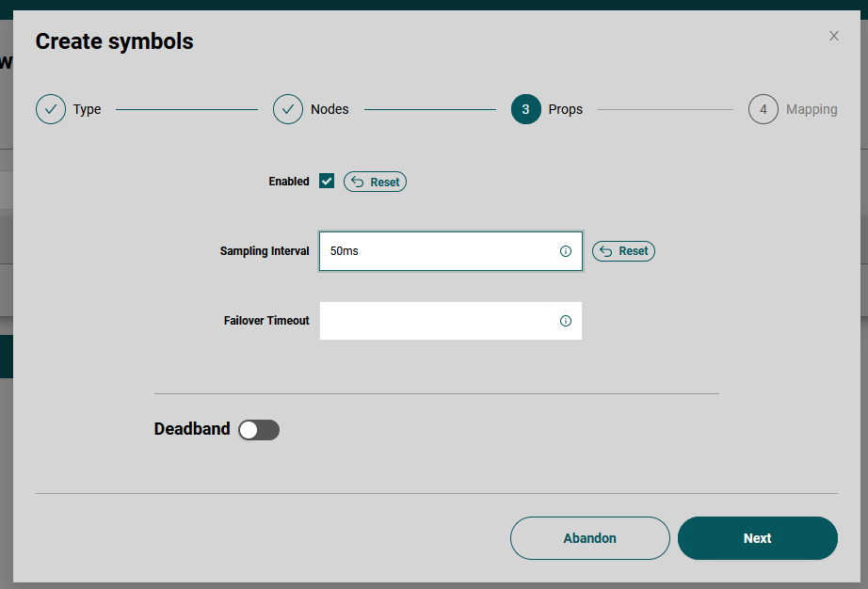Select the step 4 circle in the wizard
Viewport: 868px width, 589px height.
pos(764,109)
